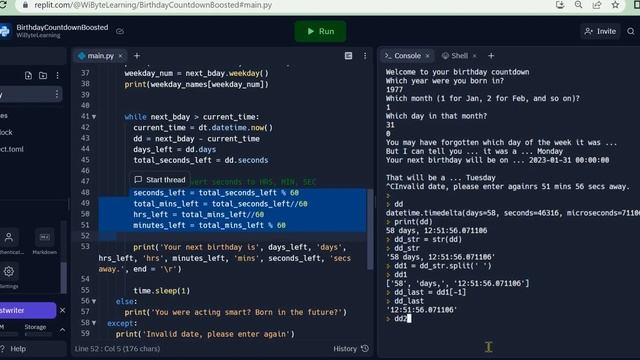
Task: Open the Ghostwriter tool
Action: point(28,310)
